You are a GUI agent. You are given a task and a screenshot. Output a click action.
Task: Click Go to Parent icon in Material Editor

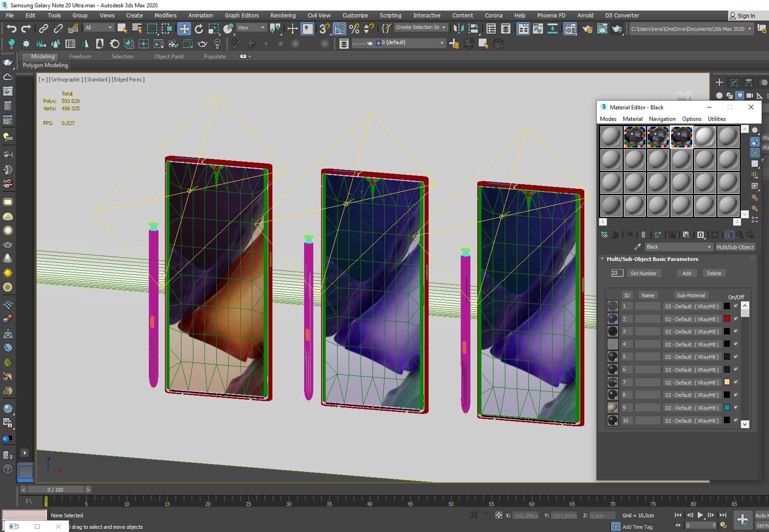tap(740, 235)
